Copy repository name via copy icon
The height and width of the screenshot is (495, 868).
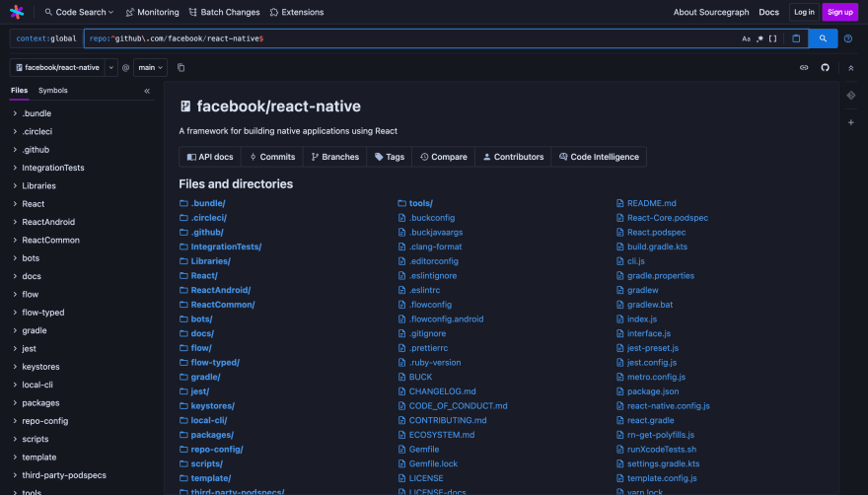click(181, 68)
